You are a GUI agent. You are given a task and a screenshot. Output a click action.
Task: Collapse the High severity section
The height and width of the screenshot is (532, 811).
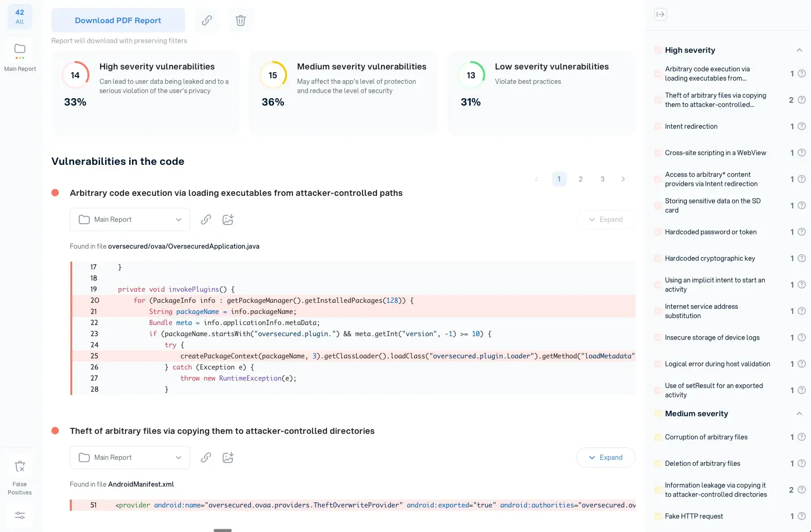click(799, 50)
